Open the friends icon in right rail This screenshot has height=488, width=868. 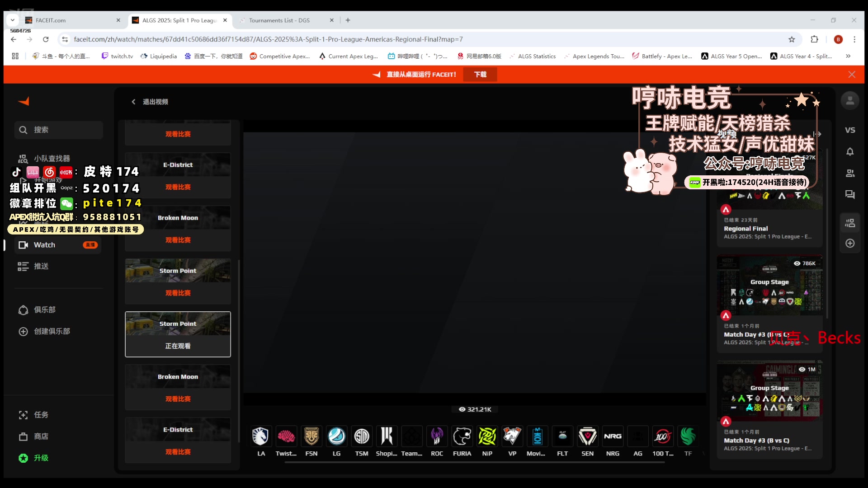point(850,173)
